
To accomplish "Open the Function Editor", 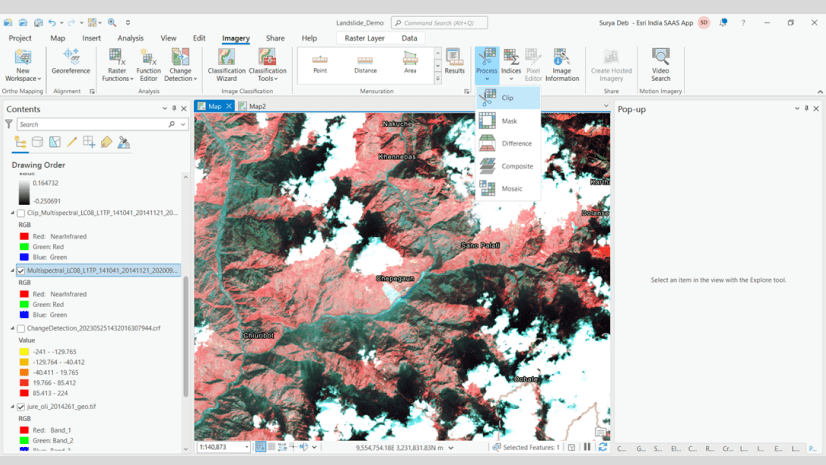I will [148, 65].
